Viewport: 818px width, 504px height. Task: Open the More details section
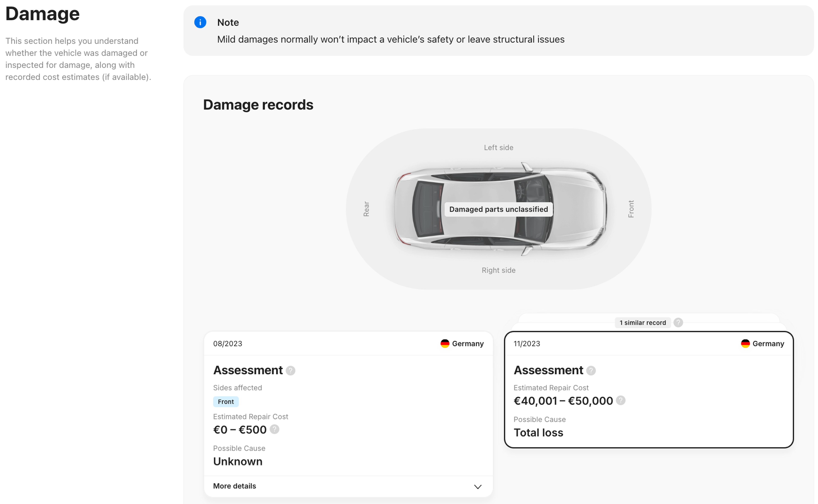pos(234,486)
